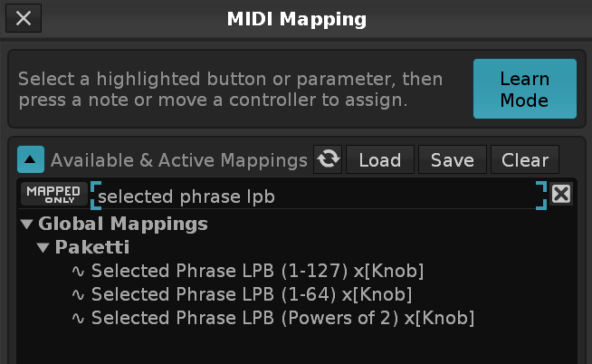The image size is (592, 364).
Task: Toggle the Mapped Only filter
Action: (x=53, y=195)
